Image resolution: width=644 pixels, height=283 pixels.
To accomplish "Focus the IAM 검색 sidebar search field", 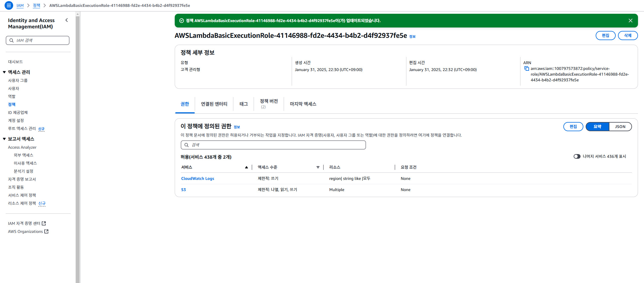I will click(x=37, y=40).
